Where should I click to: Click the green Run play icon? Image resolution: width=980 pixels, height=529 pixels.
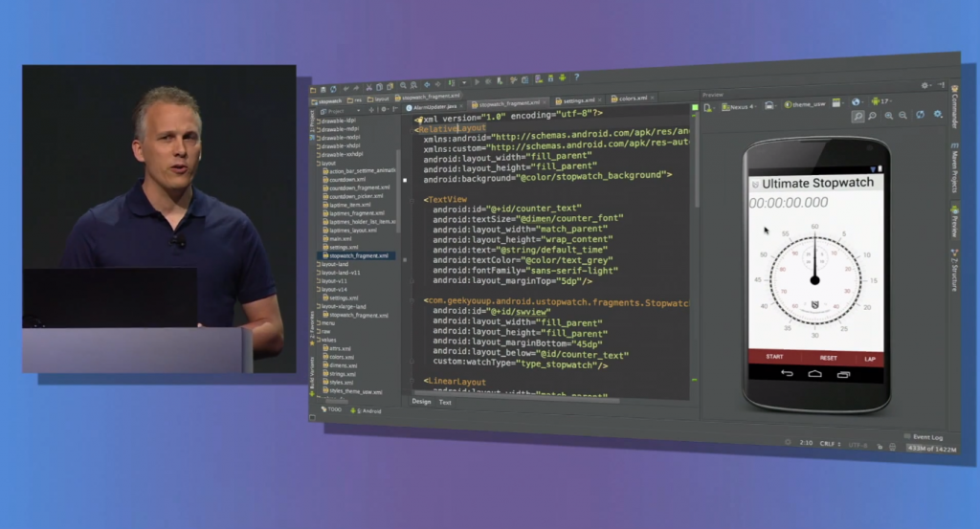(477, 82)
